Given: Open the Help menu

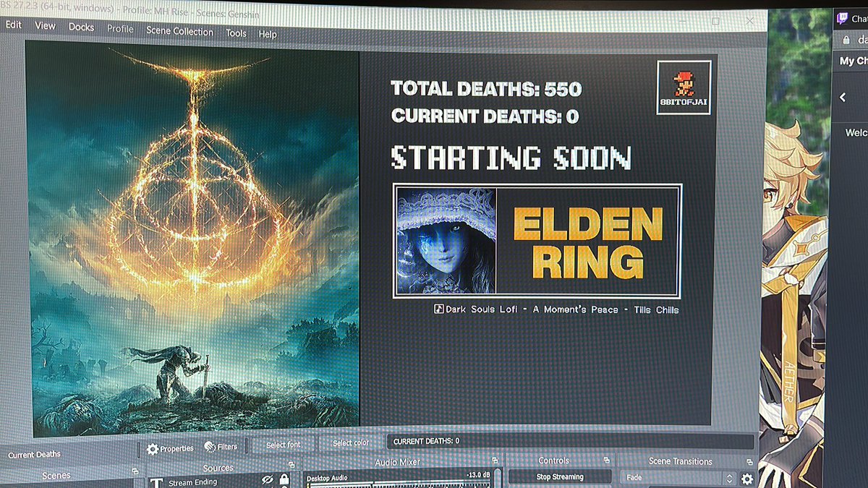Looking at the screenshot, I should [x=268, y=34].
